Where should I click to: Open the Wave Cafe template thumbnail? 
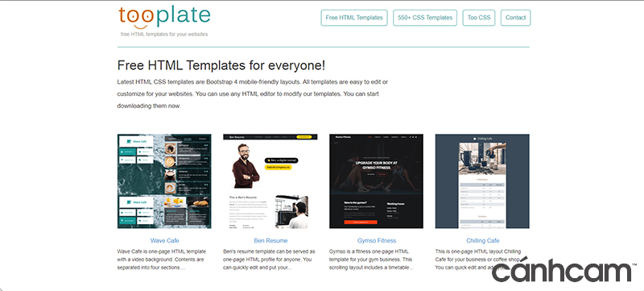pos(164,181)
